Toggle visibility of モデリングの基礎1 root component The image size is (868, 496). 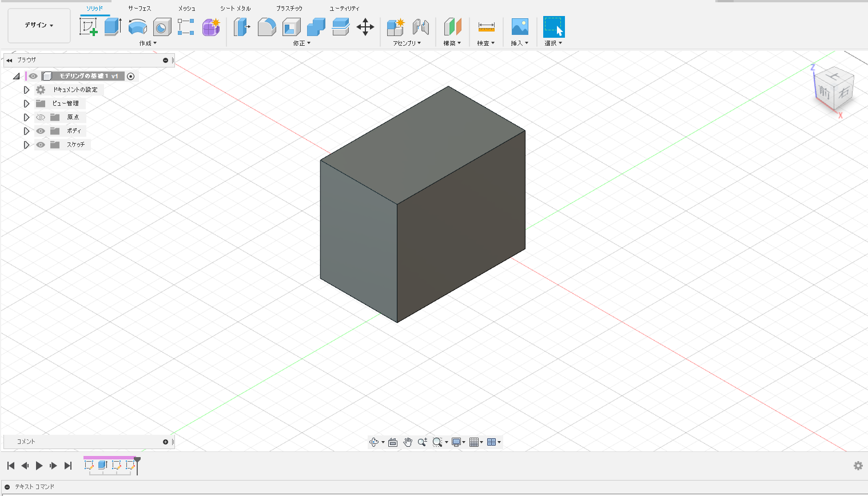point(34,76)
